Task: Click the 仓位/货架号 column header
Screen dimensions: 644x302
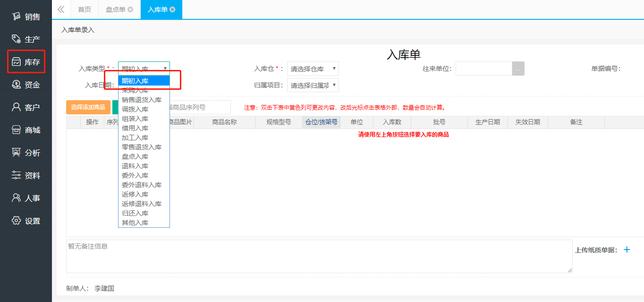Action: pyautogui.click(x=321, y=122)
